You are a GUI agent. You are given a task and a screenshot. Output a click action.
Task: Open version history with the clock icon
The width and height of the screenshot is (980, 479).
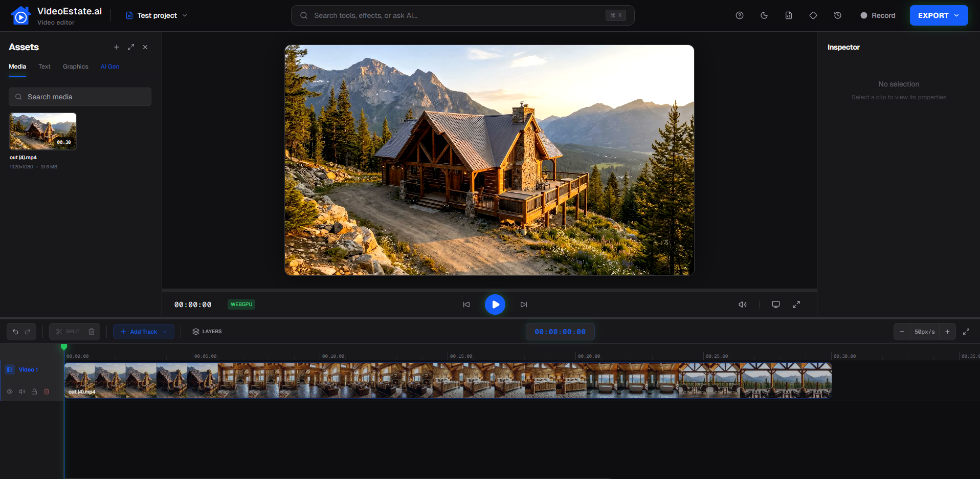point(837,15)
